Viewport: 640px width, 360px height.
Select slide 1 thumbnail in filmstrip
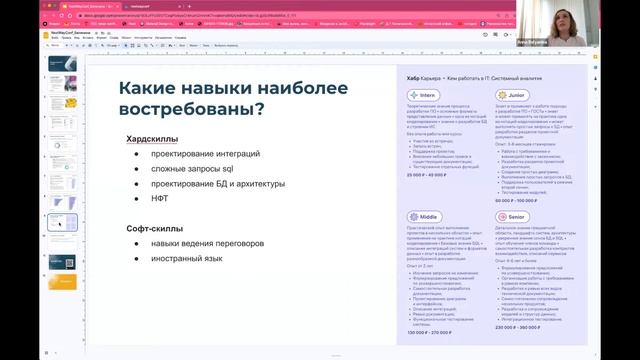pos(62,64)
